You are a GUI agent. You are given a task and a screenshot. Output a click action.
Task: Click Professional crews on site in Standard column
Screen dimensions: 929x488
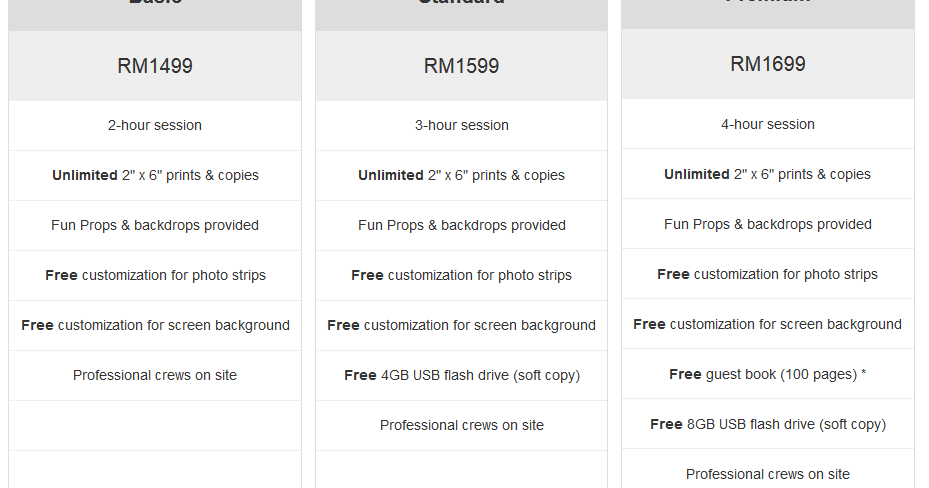(461, 425)
